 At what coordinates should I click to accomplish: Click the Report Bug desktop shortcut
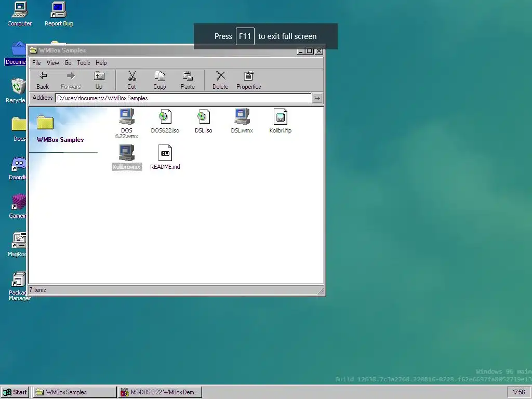coord(58,14)
